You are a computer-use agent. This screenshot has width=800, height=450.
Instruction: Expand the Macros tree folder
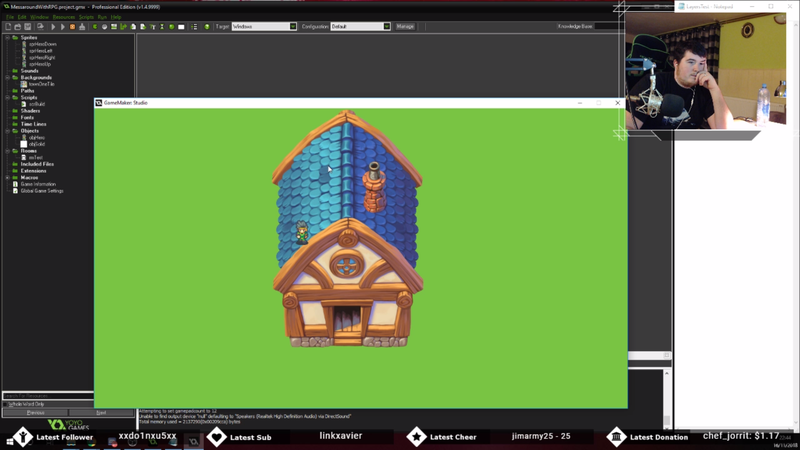coord(7,178)
